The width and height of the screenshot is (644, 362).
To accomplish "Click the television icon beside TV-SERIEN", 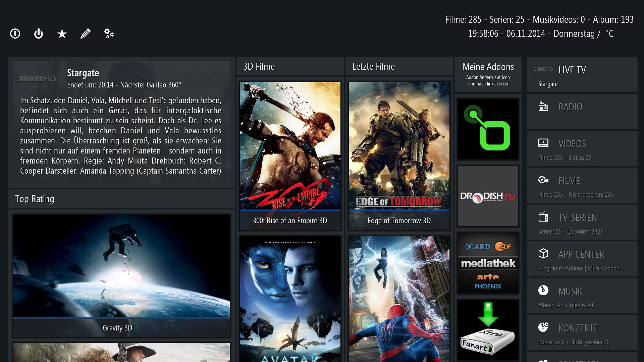I will 543,217.
